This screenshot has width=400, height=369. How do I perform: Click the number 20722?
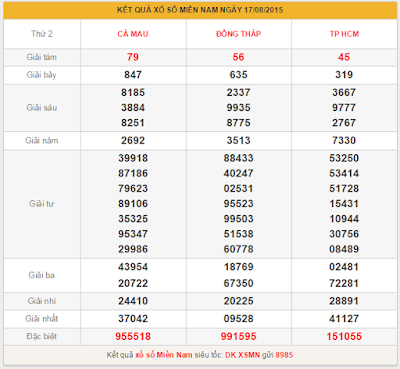coord(133,283)
